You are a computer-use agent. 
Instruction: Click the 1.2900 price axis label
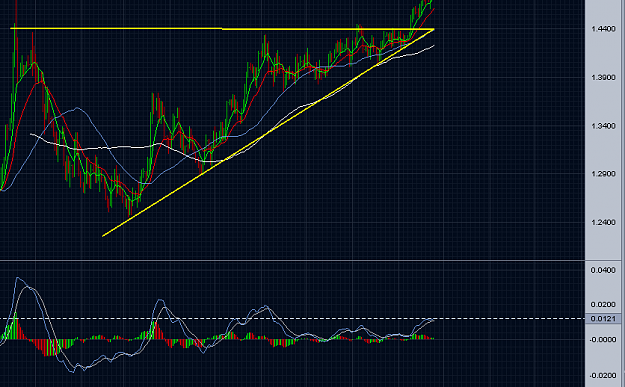tap(603, 174)
